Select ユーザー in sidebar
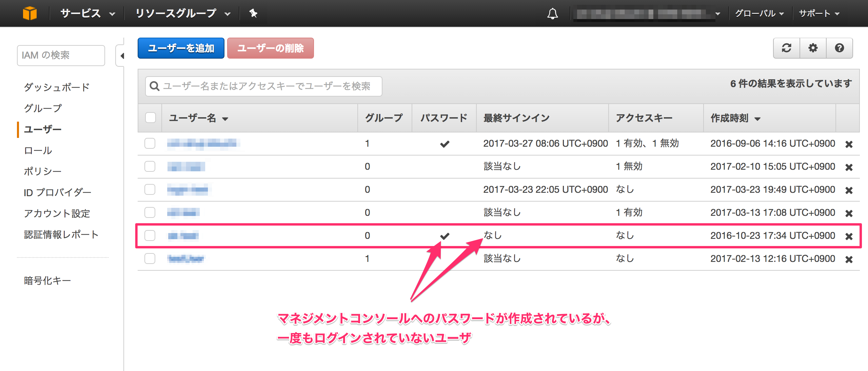 (43, 129)
